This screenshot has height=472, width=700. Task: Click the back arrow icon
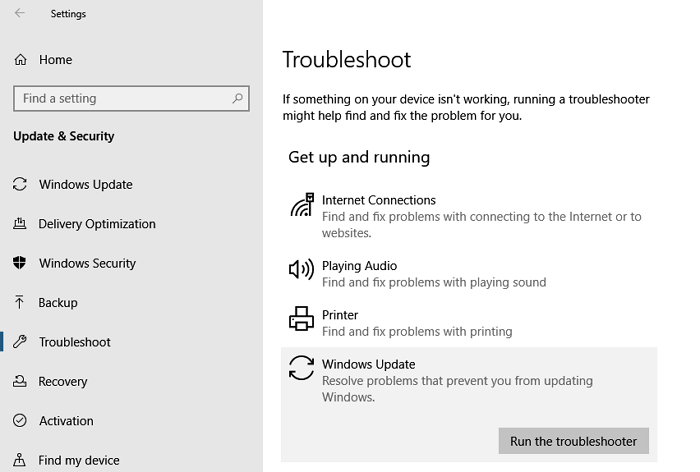tap(20, 14)
